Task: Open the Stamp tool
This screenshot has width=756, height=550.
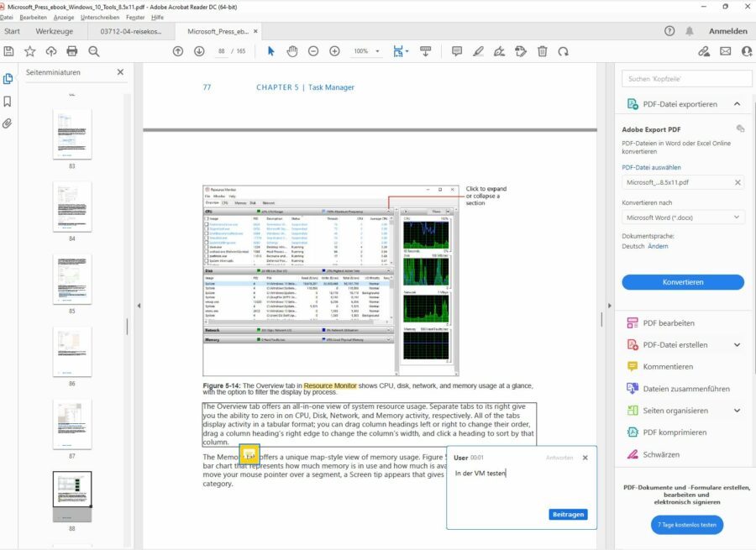Action: [520, 51]
